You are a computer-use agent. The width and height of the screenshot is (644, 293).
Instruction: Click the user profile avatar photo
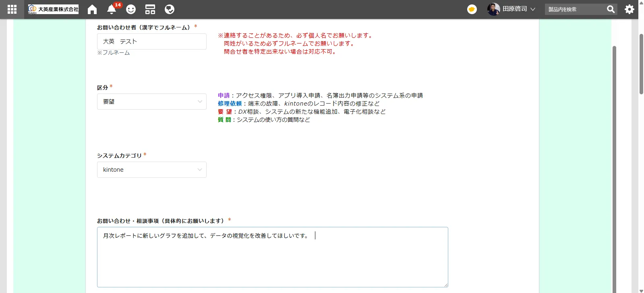tap(493, 9)
